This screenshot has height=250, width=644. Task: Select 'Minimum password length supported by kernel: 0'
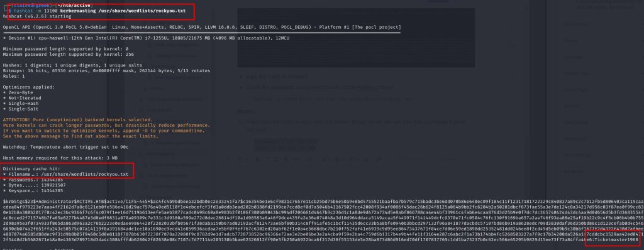(65, 49)
